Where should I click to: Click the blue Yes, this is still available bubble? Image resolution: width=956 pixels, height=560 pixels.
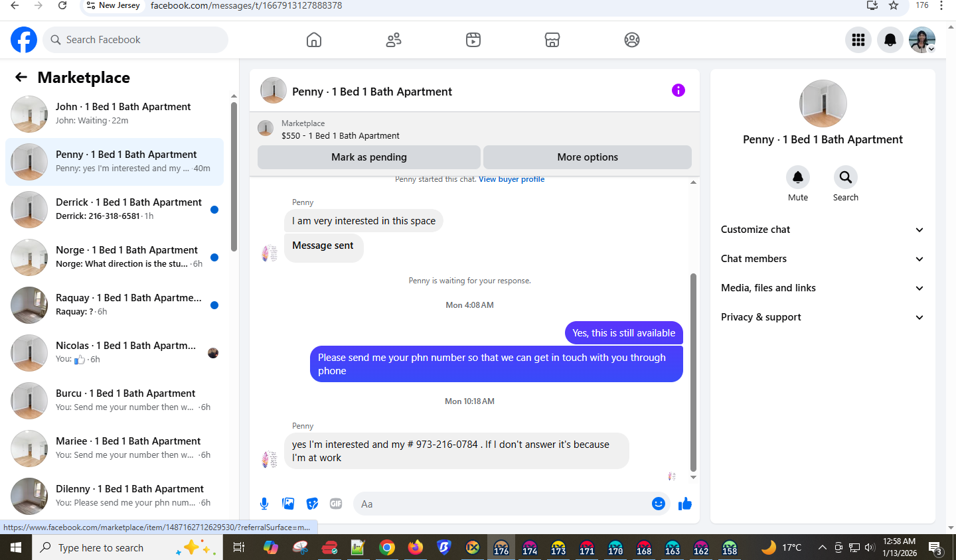tap(624, 333)
